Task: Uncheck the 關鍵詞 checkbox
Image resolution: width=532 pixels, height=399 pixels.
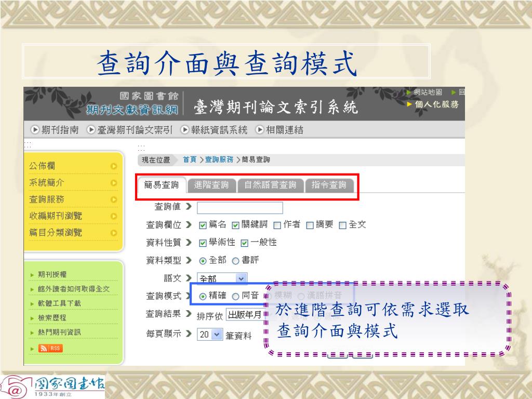Action: pyautogui.click(x=235, y=225)
